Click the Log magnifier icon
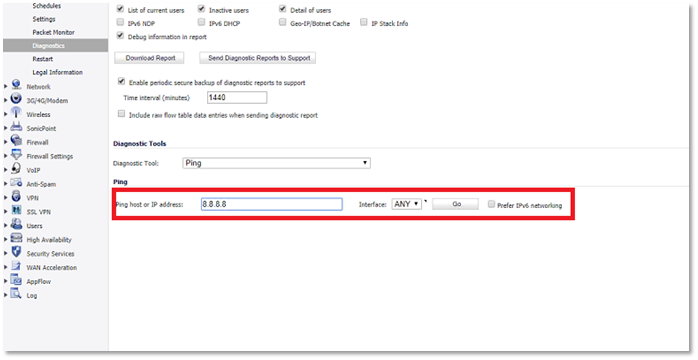 [x=16, y=294]
